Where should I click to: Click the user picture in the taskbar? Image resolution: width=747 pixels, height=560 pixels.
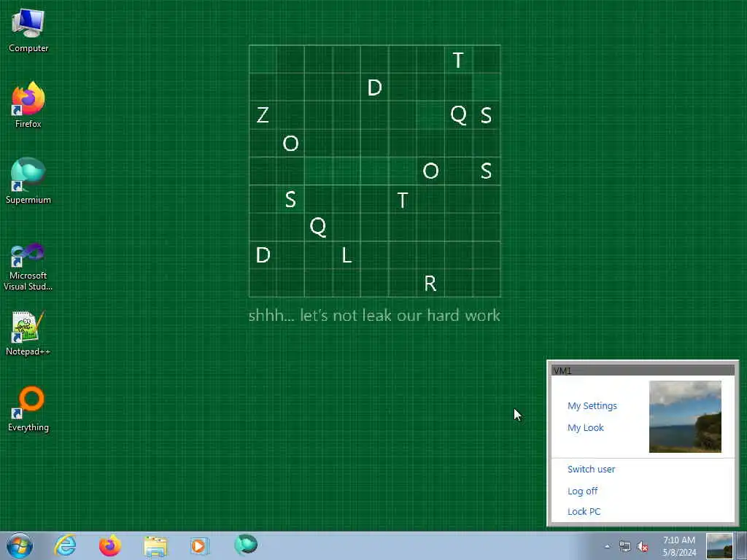click(x=719, y=545)
